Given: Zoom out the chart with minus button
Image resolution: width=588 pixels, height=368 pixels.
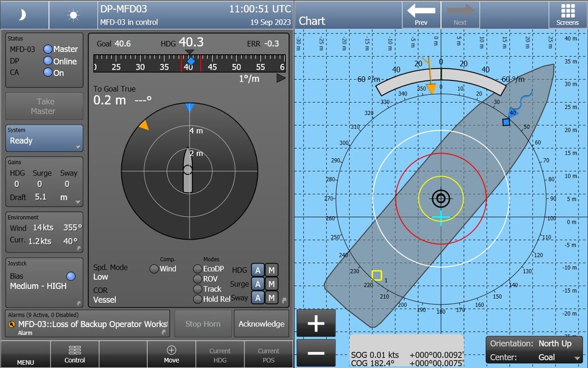Looking at the screenshot, I should pos(316,354).
